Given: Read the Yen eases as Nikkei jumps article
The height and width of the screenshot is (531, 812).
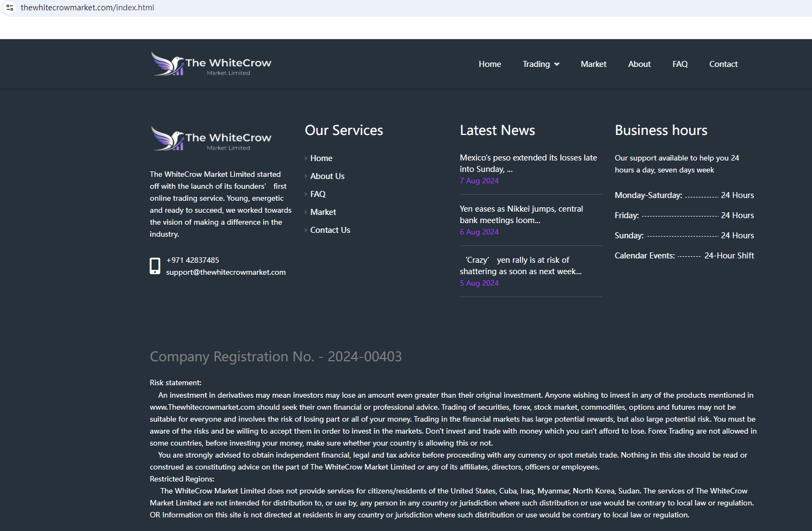Looking at the screenshot, I should click(x=521, y=214).
